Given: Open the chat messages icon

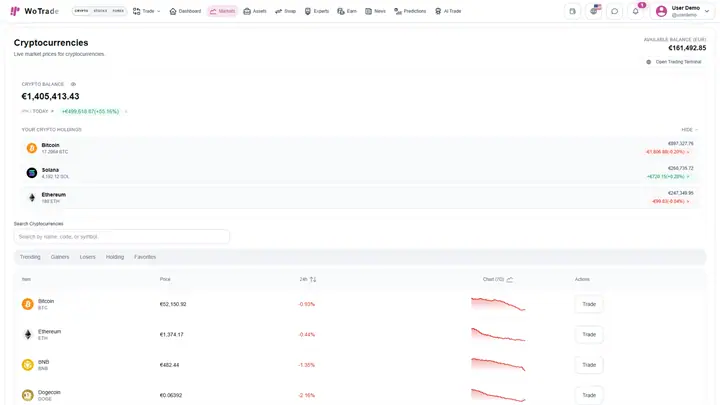Looking at the screenshot, I should [x=614, y=11].
